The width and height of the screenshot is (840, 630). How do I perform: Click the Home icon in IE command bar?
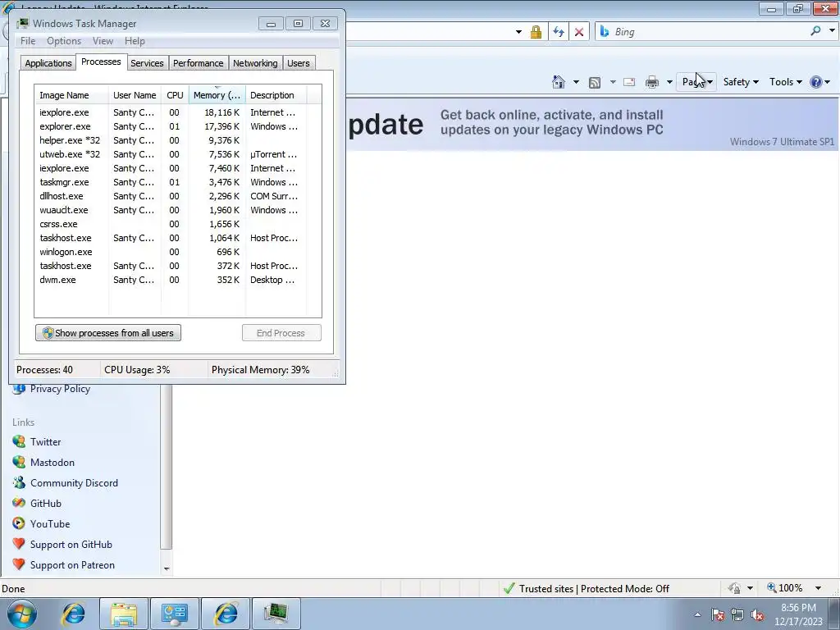click(558, 82)
